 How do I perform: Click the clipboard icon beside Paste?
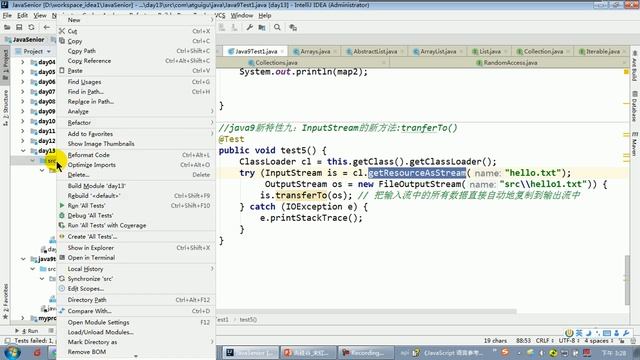click(x=62, y=70)
